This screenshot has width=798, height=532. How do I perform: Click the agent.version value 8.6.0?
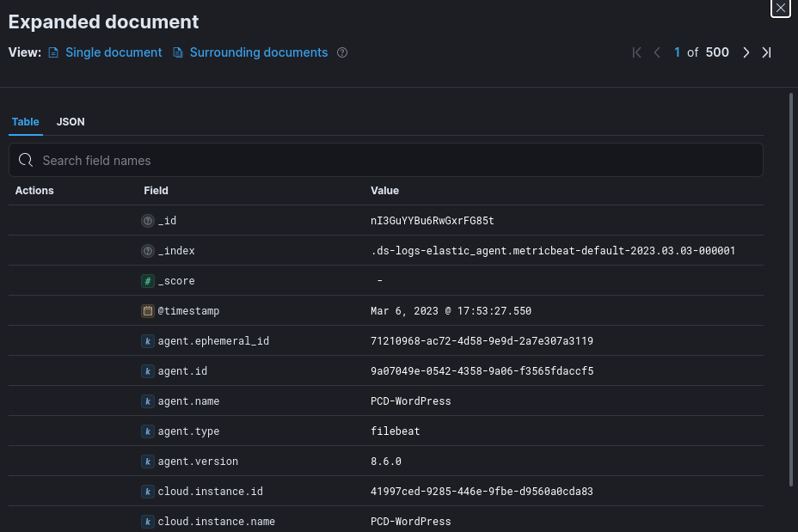(x=386, y=462)
